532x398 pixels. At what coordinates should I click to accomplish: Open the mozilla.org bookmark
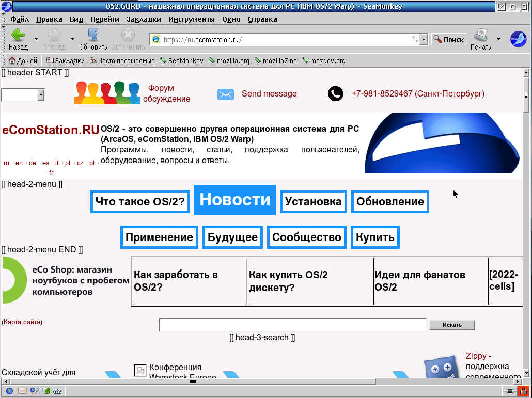coord(229,61)
